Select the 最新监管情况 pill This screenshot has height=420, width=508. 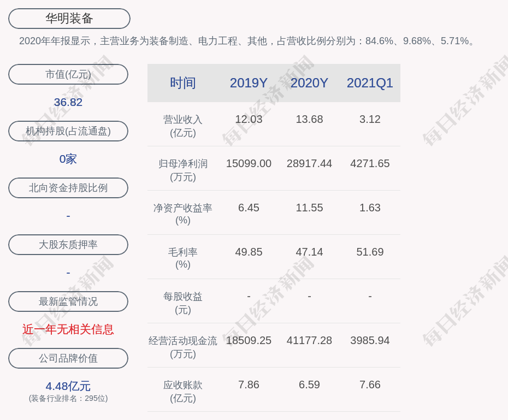[x=68, y=301]
